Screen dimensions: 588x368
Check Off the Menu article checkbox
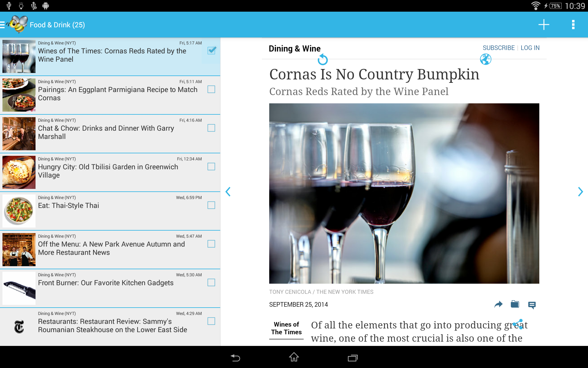pyautogui.click(x=211, y=244)
